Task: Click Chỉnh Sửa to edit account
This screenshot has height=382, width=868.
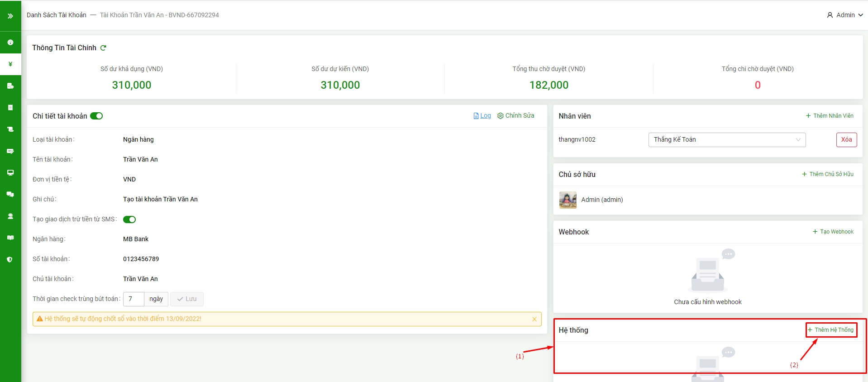Action: pos(516,116)
